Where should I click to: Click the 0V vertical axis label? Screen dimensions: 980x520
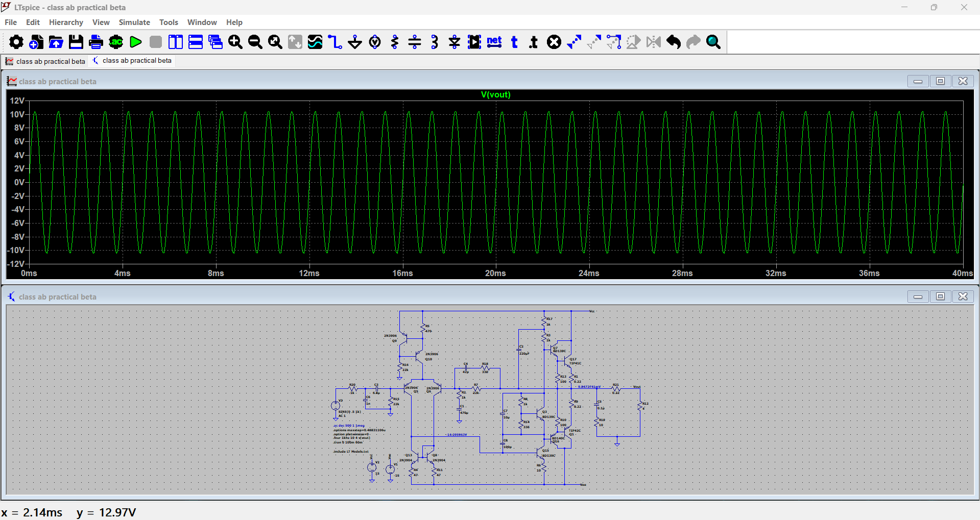pos(19,182)
